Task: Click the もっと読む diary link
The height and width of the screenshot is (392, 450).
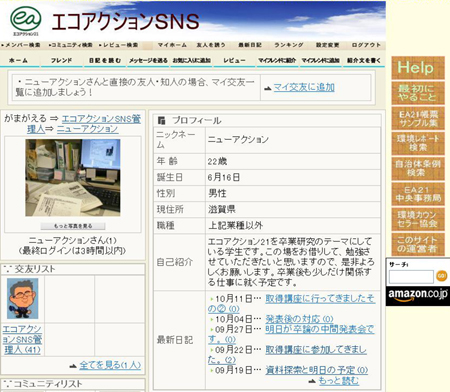Action: click(x=339, y=381)
